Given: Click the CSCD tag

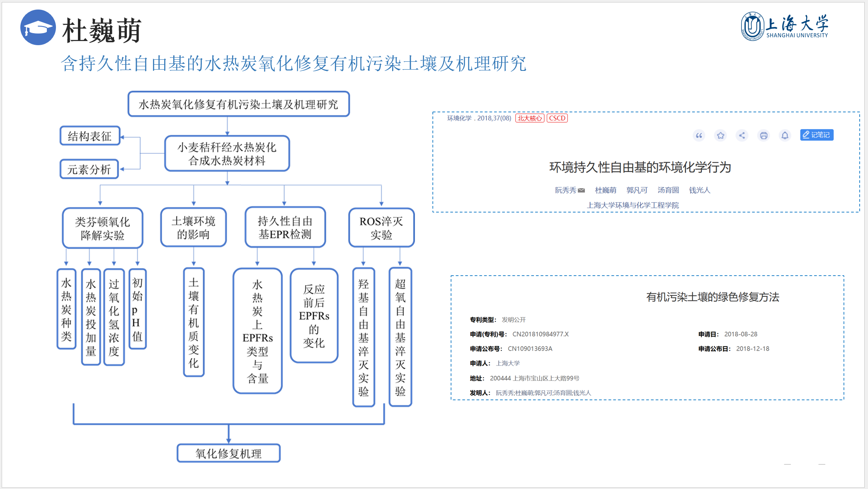Looking at the screenshot, I should [x=557, y=118].
